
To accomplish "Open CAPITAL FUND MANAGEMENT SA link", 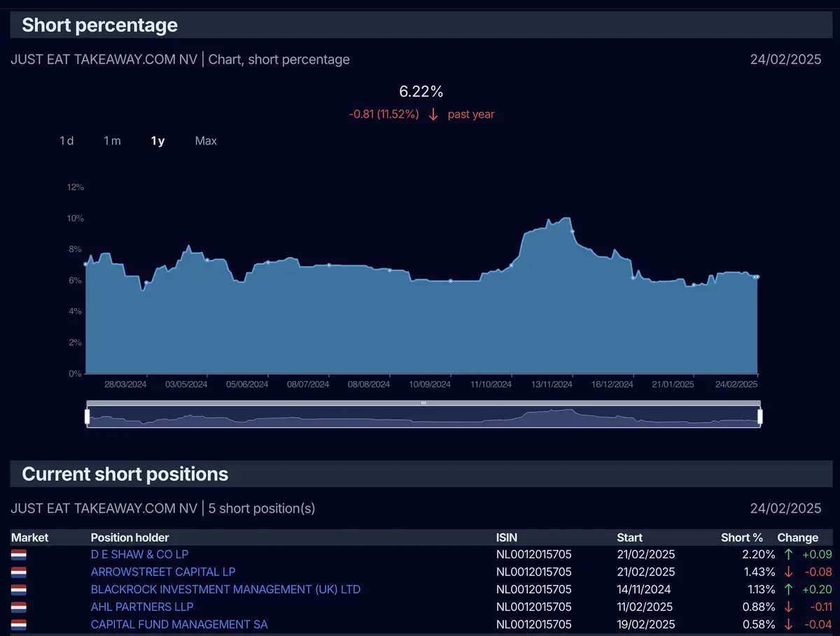I will tap(179, 624).
